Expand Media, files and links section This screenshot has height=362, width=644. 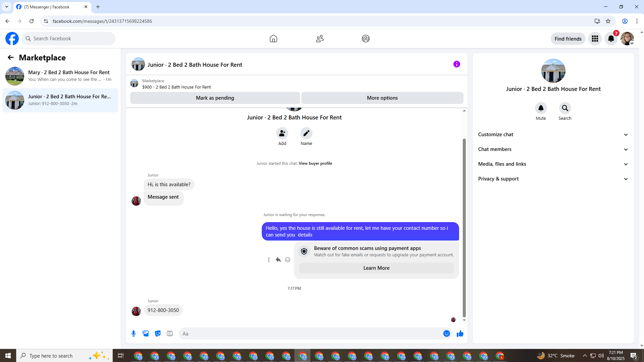[x=553, y=164]
